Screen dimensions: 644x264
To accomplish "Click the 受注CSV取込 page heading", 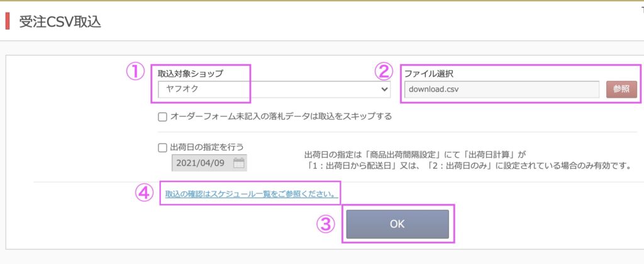I will (x=60, y=21).
